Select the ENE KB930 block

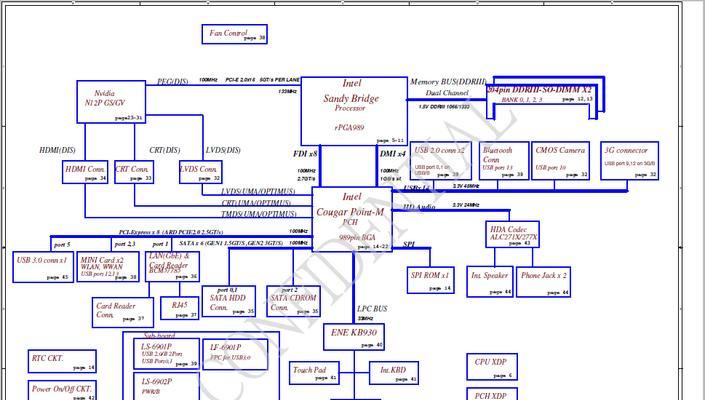tap(354, 337)
